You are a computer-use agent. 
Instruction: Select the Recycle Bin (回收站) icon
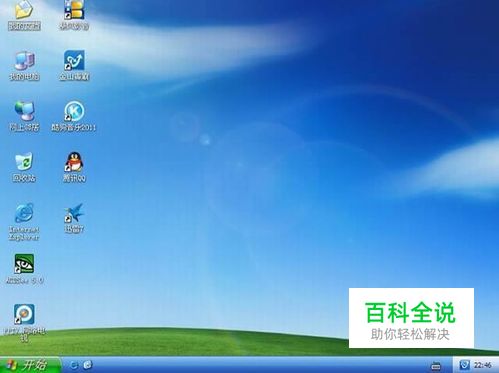(24, 162)
